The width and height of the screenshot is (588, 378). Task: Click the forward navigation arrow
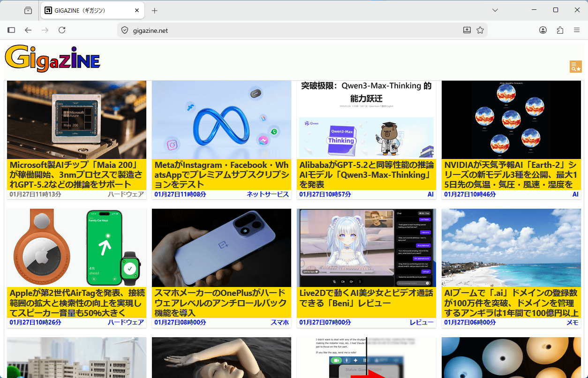pyautogui.click(x=45, y=30)
